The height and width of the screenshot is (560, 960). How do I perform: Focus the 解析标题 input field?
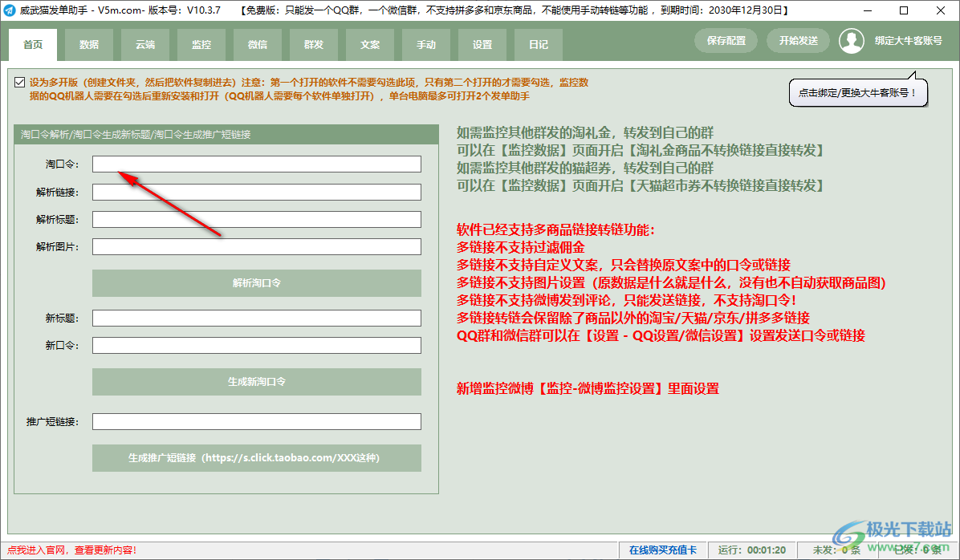point(257,219)
